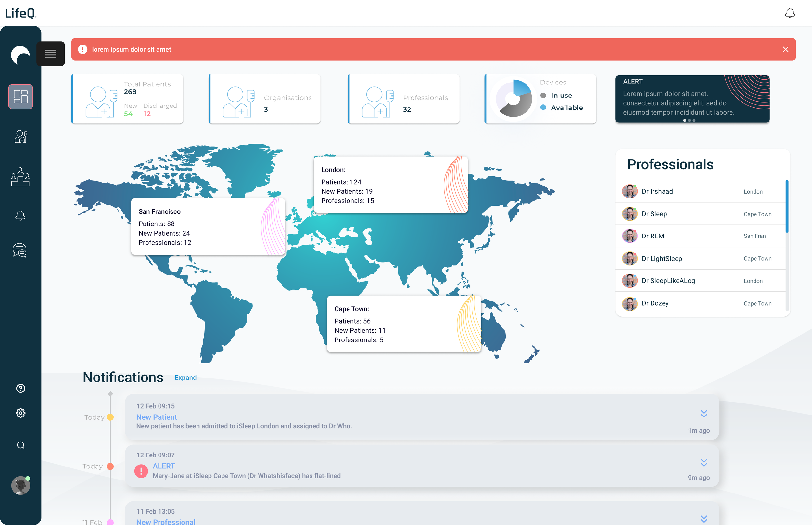Image resolution: width=812 pixels, height=525 pixels.
Task: Click the search magnifier icon
Action: (20, 445)
